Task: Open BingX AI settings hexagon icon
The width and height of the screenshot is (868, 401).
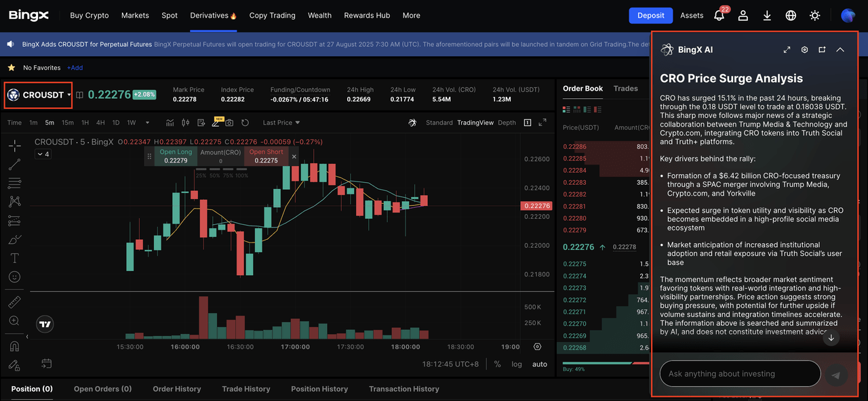Action: (804, 49)
